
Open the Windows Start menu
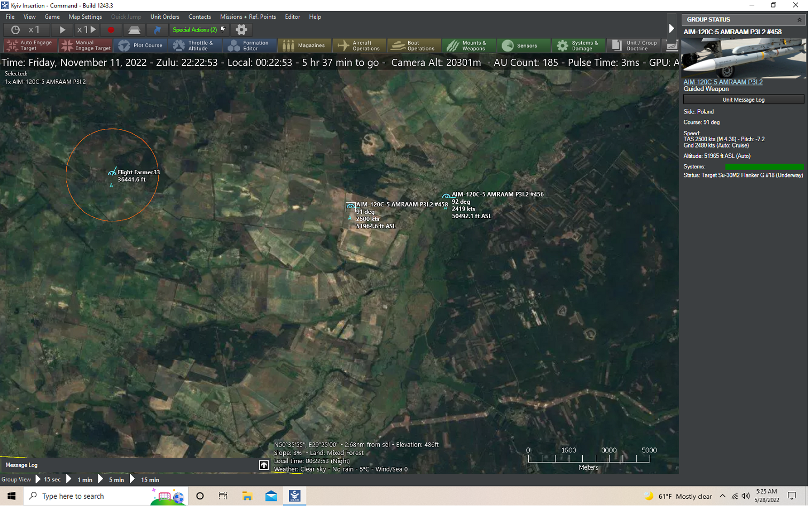click(11, 496)
